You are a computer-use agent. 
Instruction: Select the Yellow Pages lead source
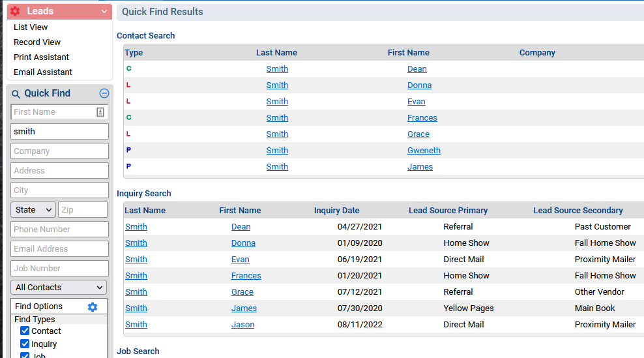[468, 308]
